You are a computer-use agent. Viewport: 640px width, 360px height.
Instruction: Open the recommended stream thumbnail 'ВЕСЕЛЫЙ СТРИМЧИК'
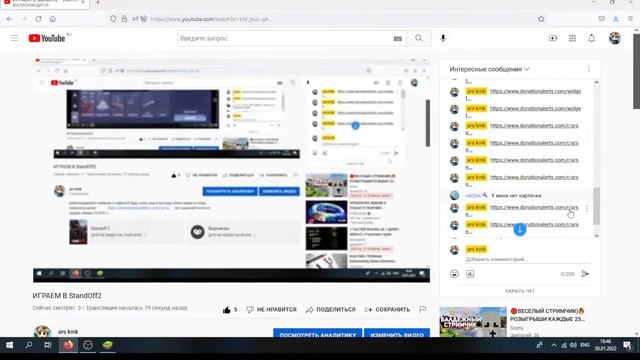(x=473, y=322)
